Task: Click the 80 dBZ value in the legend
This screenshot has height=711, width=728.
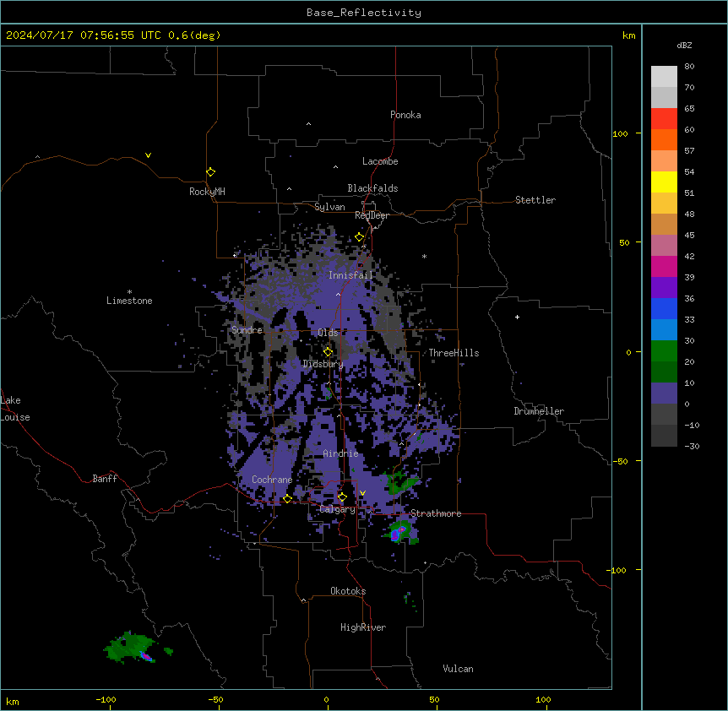Action: pyautogui.click(x=689, y=67)
